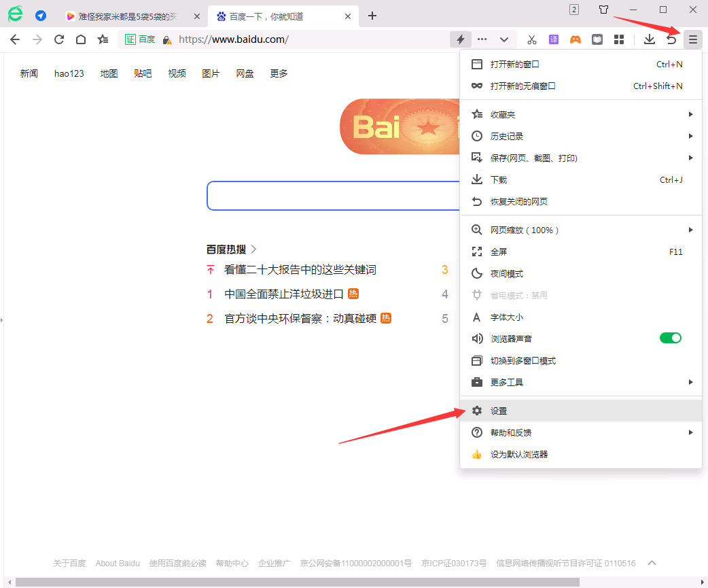Click the reading book extension icon

[x=597, y=39]
